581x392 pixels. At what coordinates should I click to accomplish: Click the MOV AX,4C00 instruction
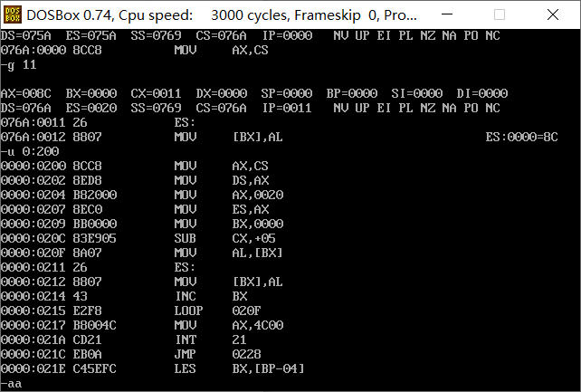229,325
